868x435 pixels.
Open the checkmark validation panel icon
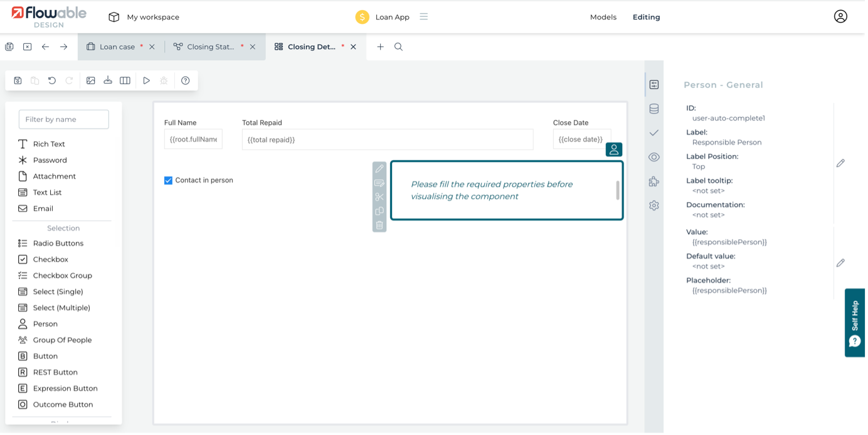pyautogui.click(x=654, y=133)
